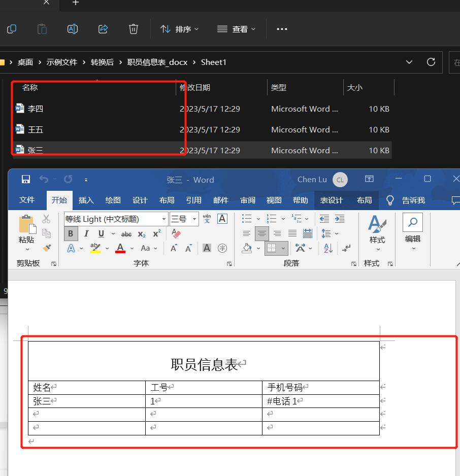This screenshot has height=476, width=460.
Task: Apply subscript formatting
Action: 141,233
